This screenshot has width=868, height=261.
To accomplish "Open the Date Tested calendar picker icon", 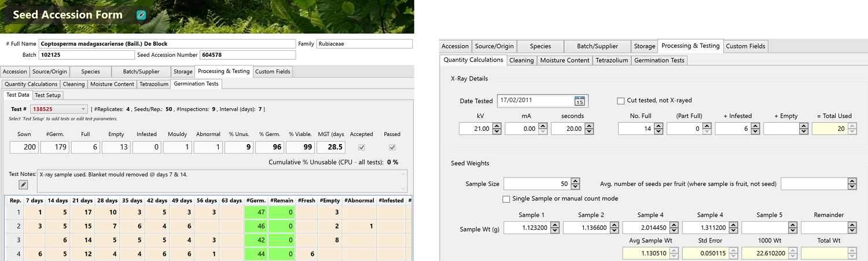I will pyautogui.click(x=580, y=101).
